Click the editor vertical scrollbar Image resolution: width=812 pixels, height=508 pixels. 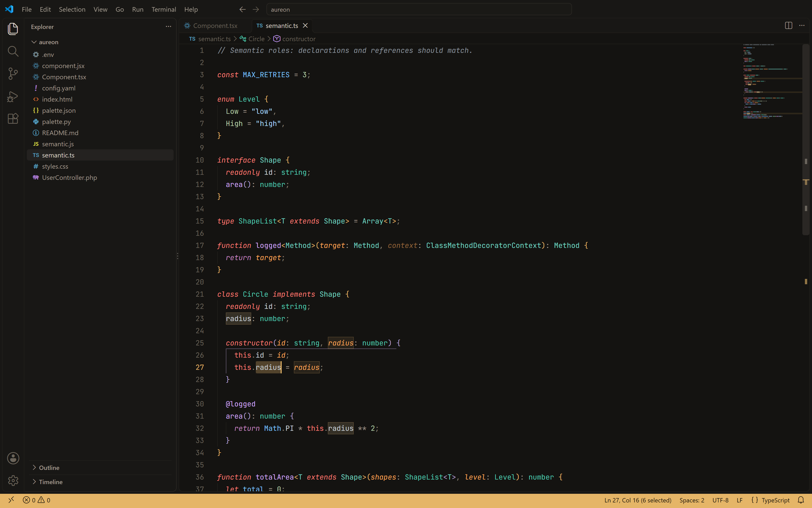pos(806,139)
